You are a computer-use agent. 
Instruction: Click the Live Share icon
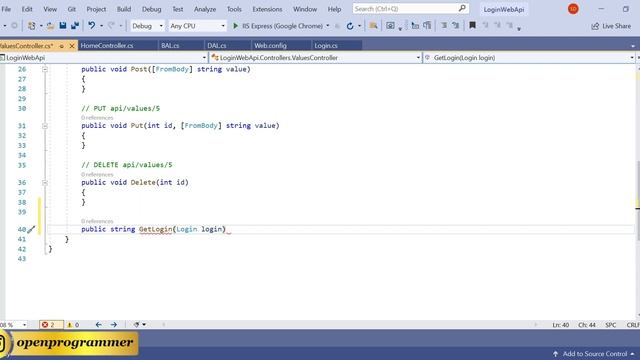pos(595,26)
